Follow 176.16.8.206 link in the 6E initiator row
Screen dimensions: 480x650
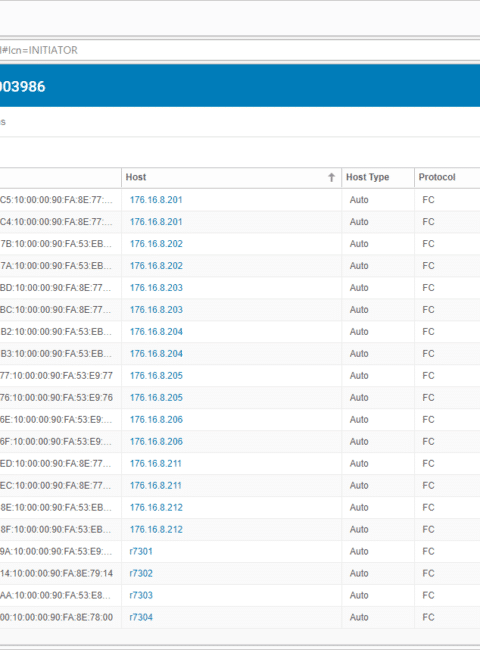point(156,420)
